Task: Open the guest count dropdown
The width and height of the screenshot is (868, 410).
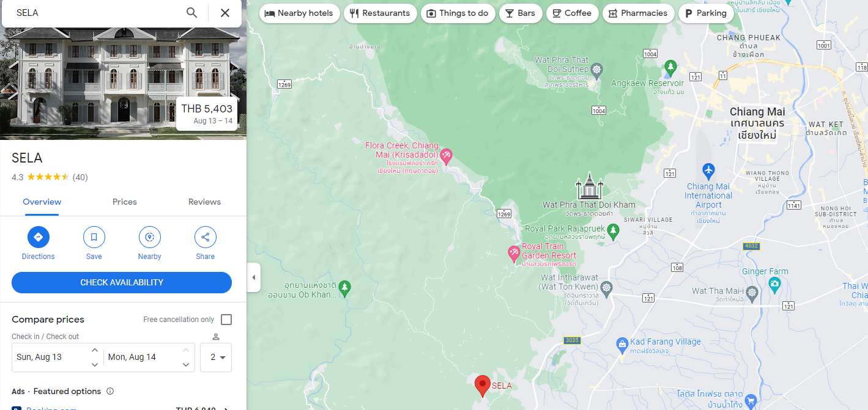Action: point(216,357)
